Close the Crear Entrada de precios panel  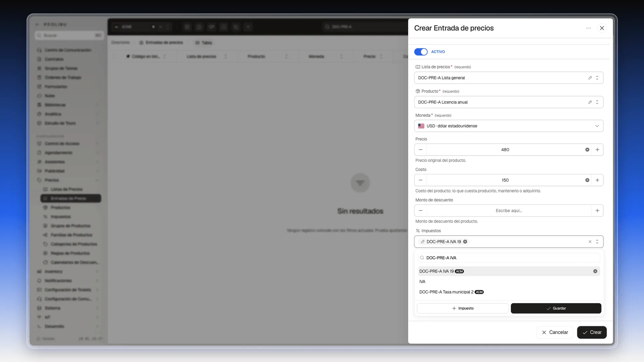coord(602,28)
